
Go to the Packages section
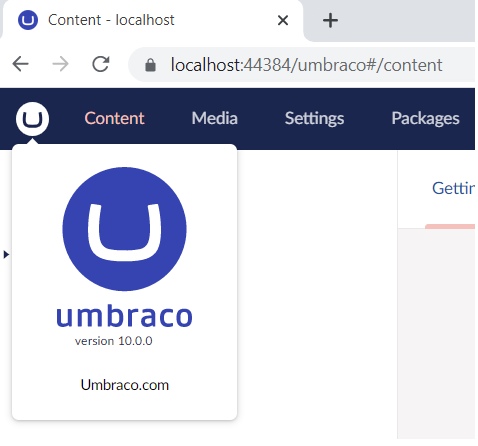[x=425, y=118]
